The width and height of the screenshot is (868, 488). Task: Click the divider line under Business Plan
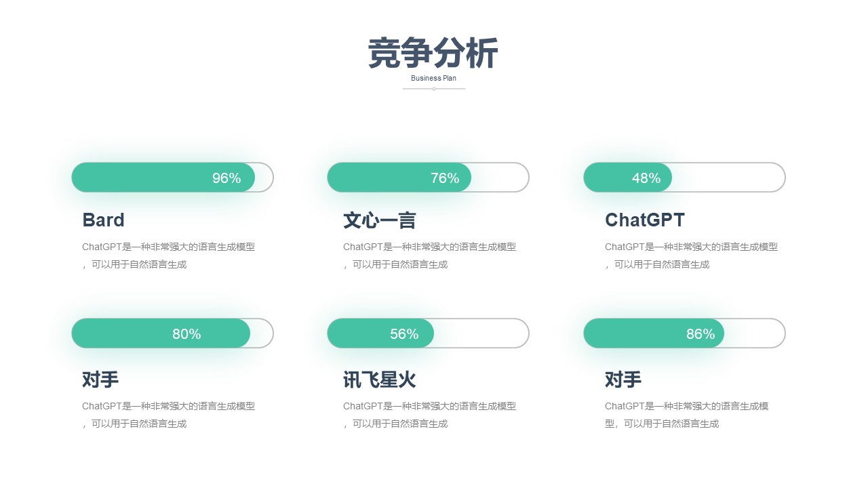[434, 89]
